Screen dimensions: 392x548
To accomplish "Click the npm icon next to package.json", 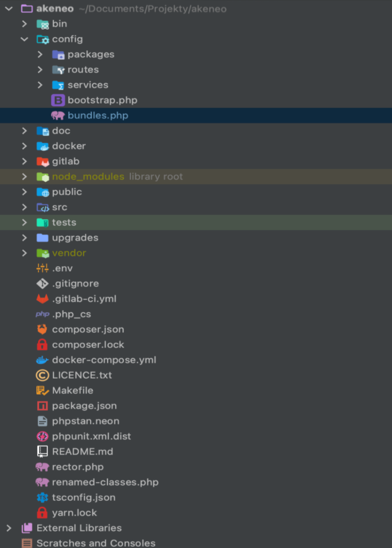I will [42, 406].
